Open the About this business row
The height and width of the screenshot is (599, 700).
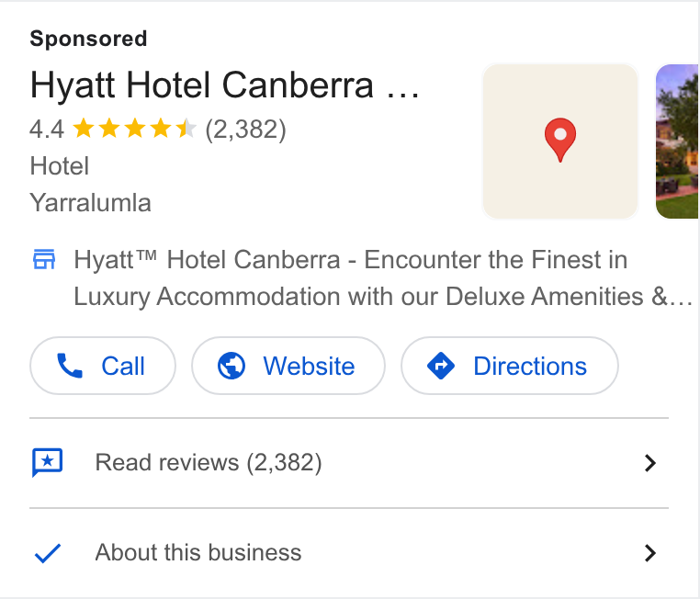[x=349, y=553]
